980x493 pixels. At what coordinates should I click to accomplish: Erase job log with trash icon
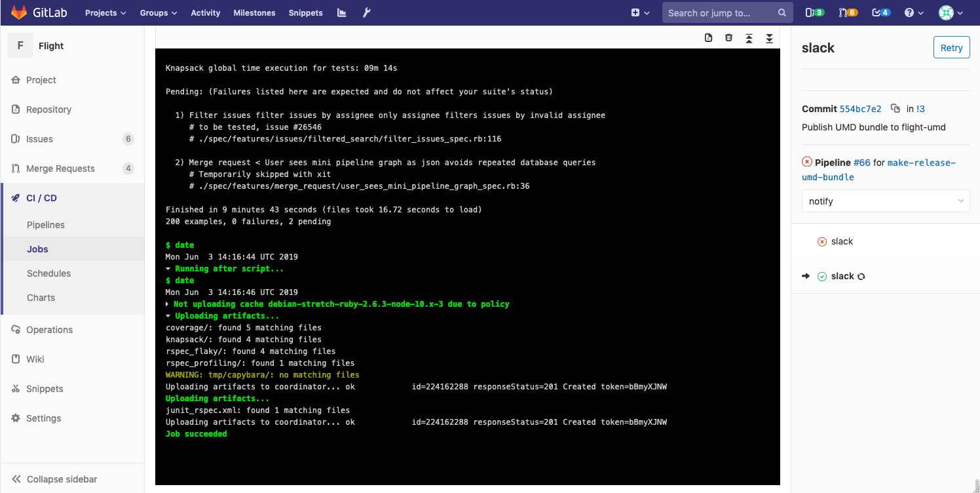pyautogui.click(x=728, y=38)
